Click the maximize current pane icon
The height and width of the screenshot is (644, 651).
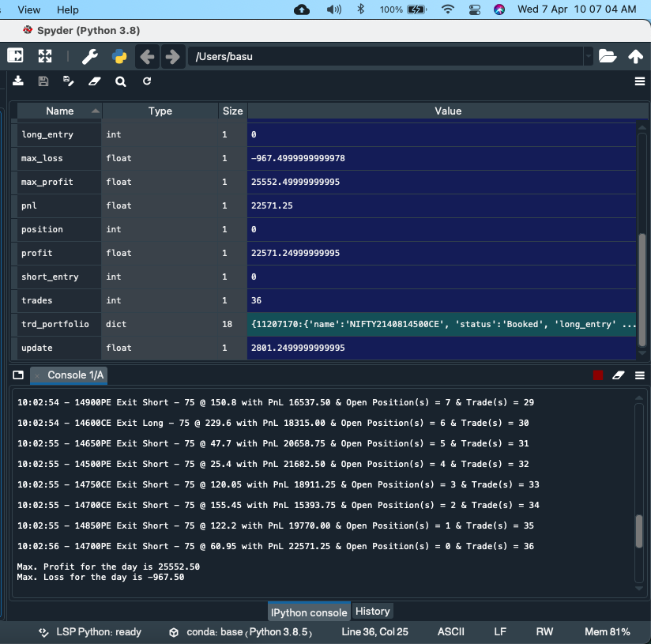(15, 55)
